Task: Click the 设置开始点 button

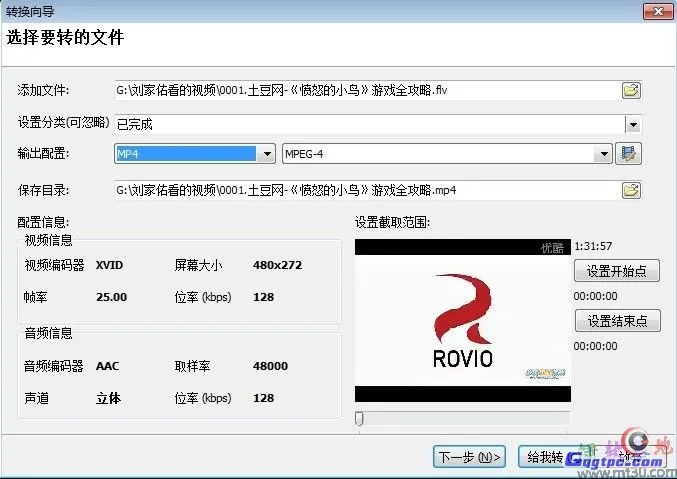Action: point(617,271)
